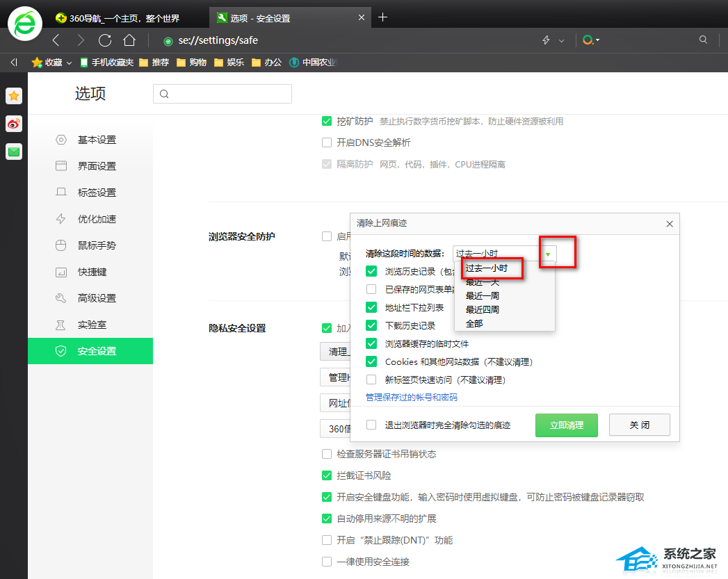The image size is (728, 579).
Task: Open 基本设置 in the settings sidebar
Action: pos(97,140)
